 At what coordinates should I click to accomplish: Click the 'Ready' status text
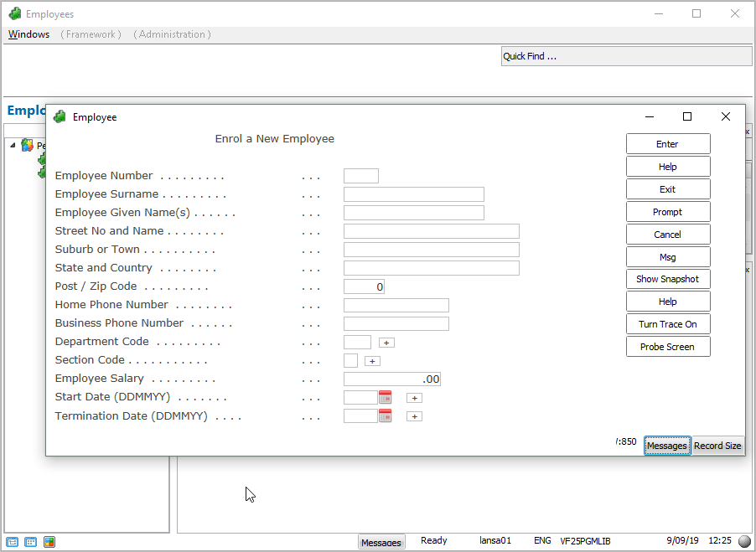(x=434, y=540)
